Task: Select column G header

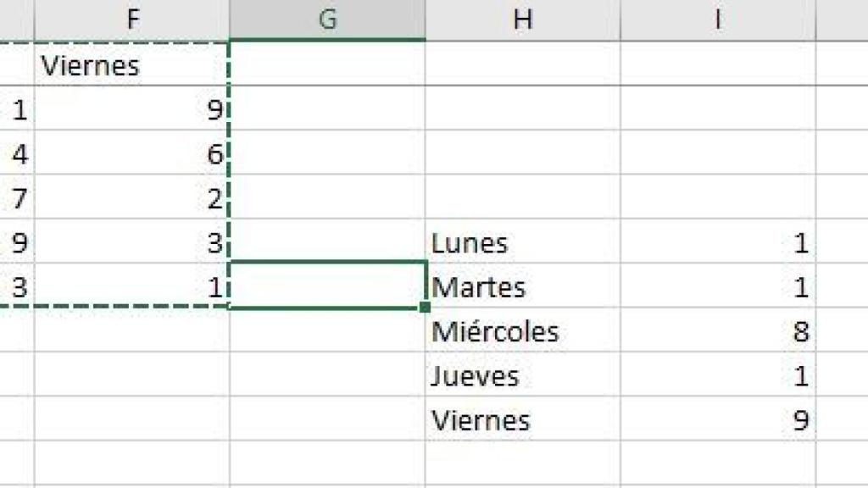Action: point(328,17)
